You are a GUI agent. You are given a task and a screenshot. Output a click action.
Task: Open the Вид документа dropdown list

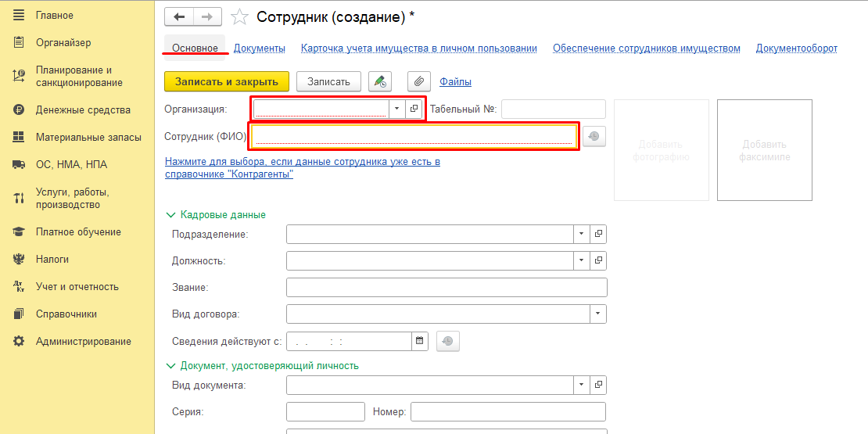tap(582, 384)
